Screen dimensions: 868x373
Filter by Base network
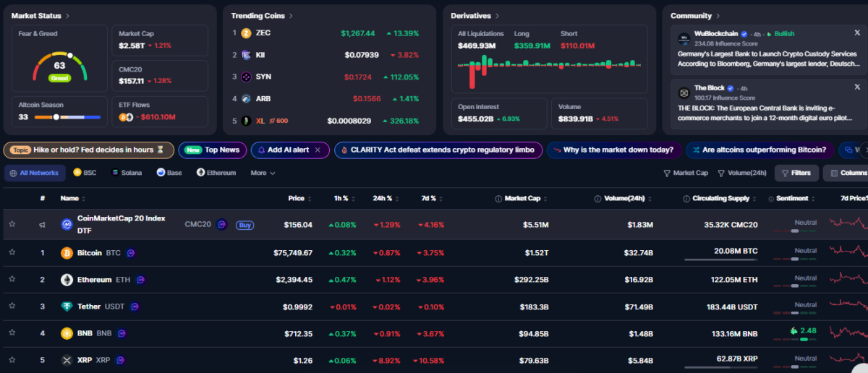point(169,173)
